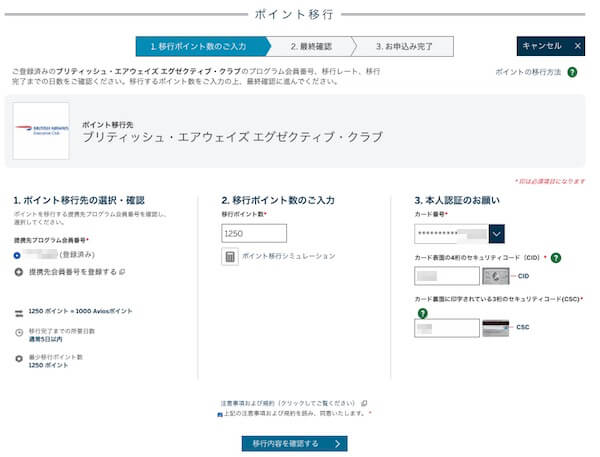Click the arrow chevron on 移行内容を確認する

click(x=338, y=444)
